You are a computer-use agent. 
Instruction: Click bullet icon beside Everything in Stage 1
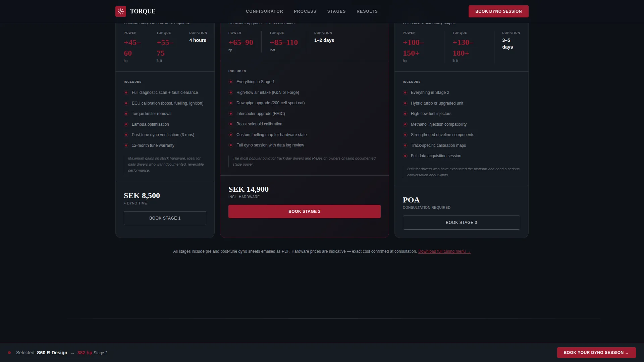click(231, 82)
